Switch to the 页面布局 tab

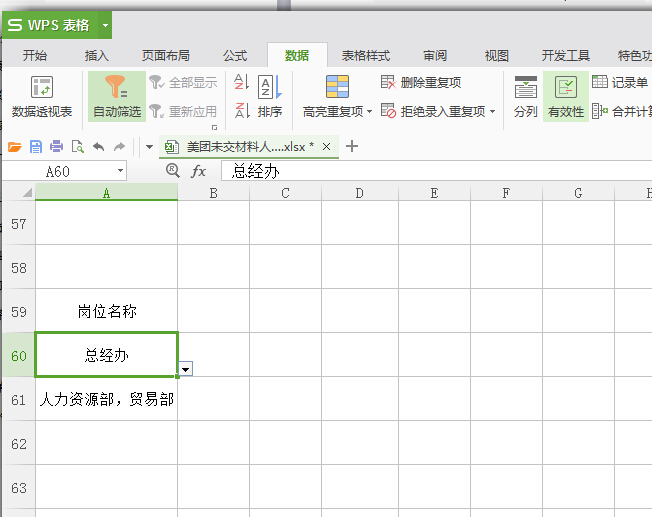[x=165, y=55]
